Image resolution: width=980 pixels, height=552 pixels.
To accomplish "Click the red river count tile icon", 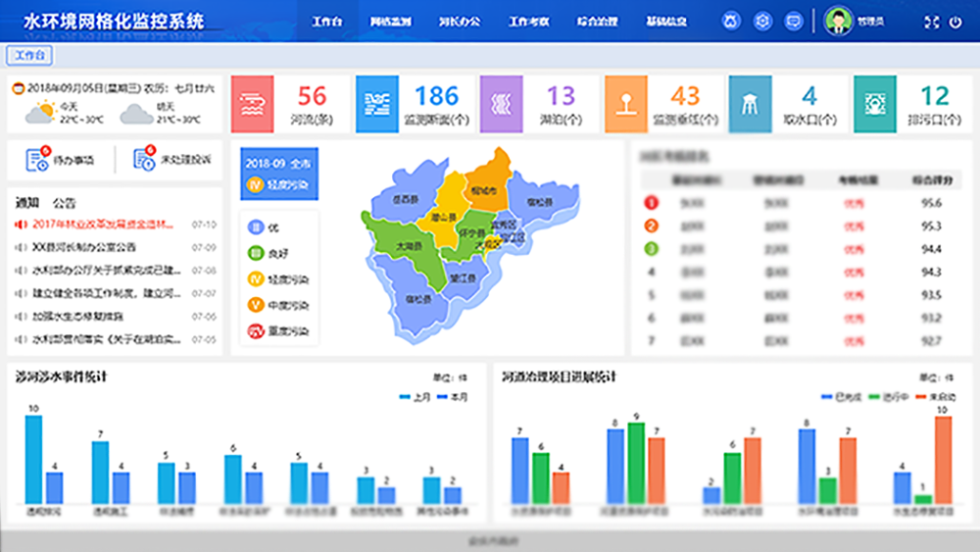I will tap(253, 104).
